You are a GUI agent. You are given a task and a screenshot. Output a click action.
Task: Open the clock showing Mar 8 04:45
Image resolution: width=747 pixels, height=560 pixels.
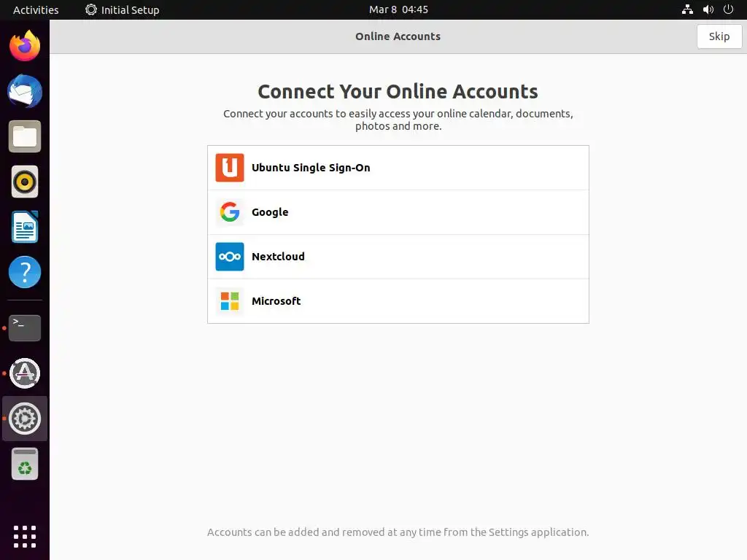[x=398, y=9]
